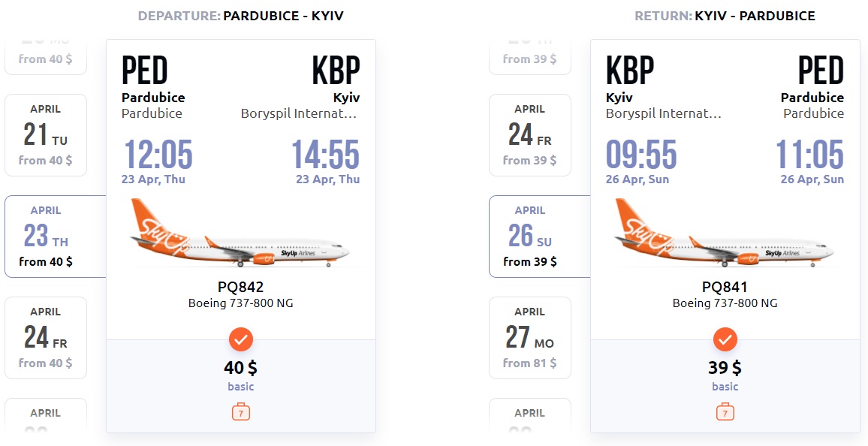This screenshot has height=446, width=868.
Task: Click the partially visible top return date from 39 $
Action: pos(530,57)
